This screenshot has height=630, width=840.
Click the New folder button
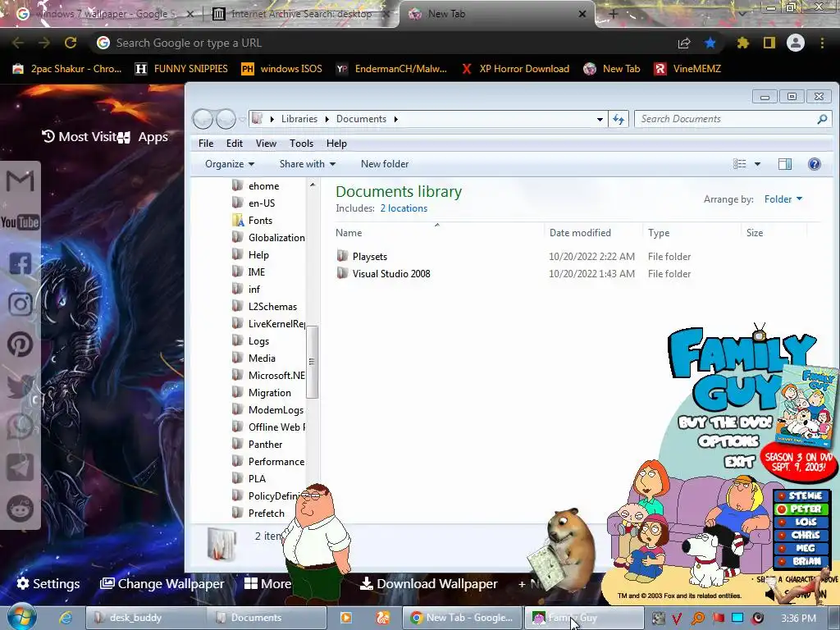385,164
